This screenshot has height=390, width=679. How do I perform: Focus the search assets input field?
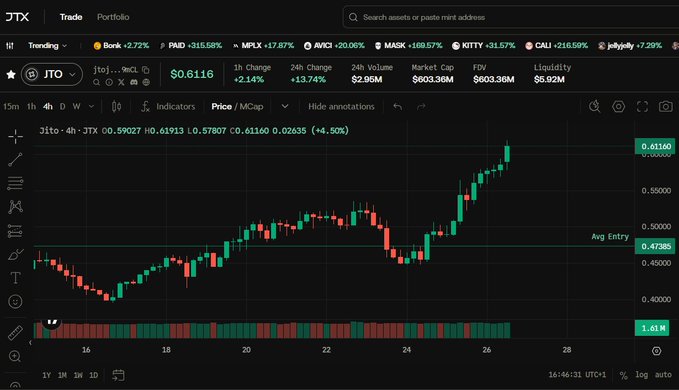pyautogui.click(x=511, y=17)
